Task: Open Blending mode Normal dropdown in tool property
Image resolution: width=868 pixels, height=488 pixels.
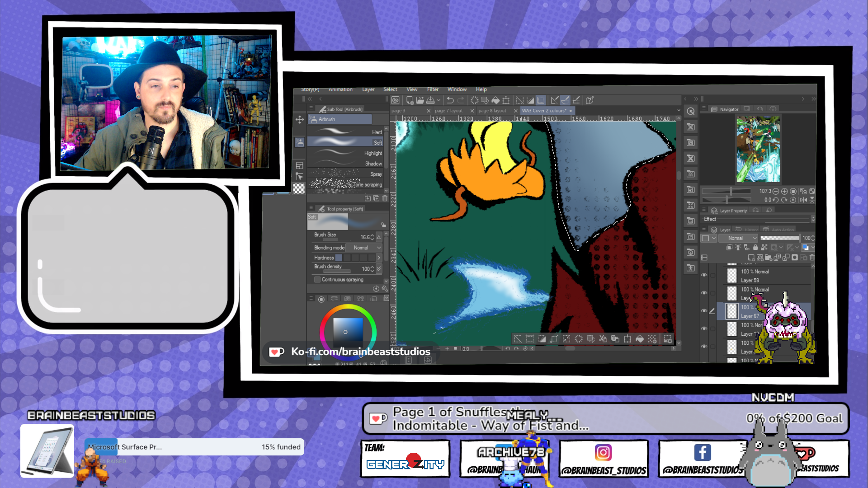Action: (364, 248)
